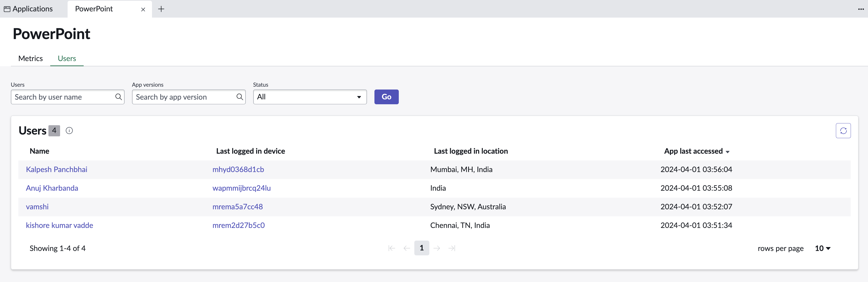Screen dimensions: 868x282
Task: Click timestamp 2024-04-01 03:51:34
Action: point(696,225)
